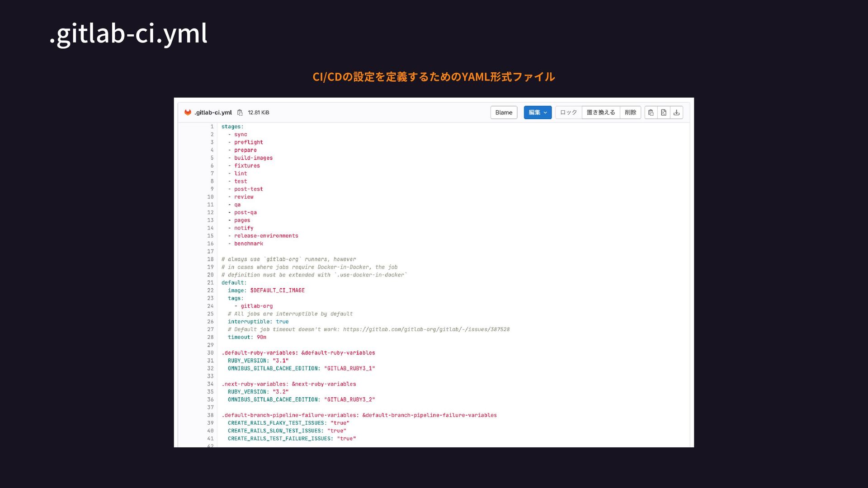Click the GitLab fox logo icon
The width and height of the screenshot is (868, 488).
188,113
